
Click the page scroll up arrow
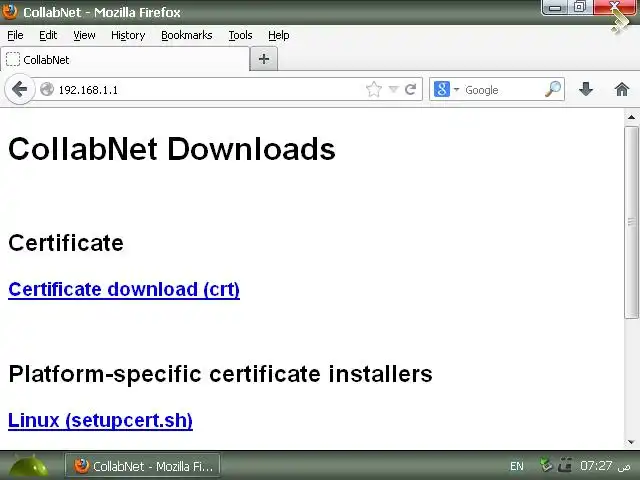[631, 117]
